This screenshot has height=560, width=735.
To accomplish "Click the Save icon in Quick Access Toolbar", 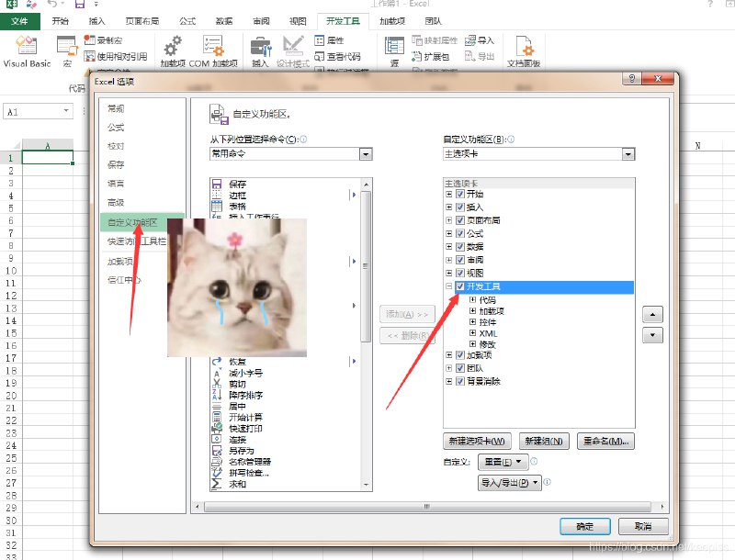I will pos(81,5).
